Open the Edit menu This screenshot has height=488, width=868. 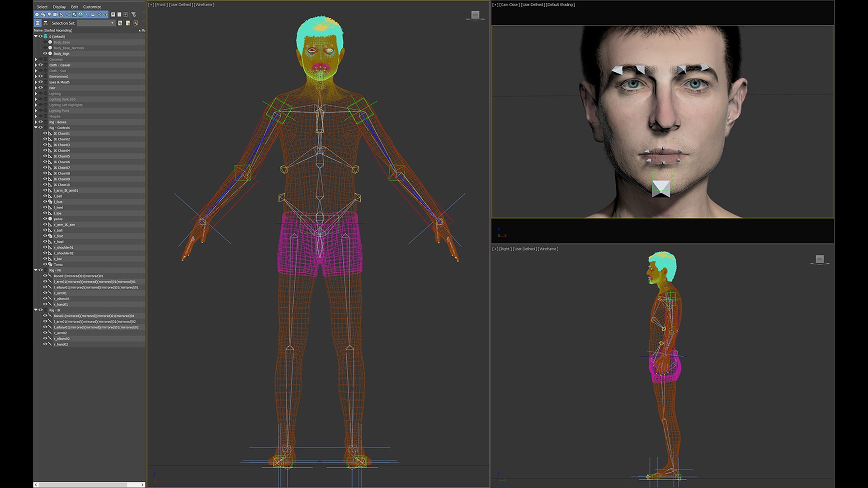pos(75,7)
